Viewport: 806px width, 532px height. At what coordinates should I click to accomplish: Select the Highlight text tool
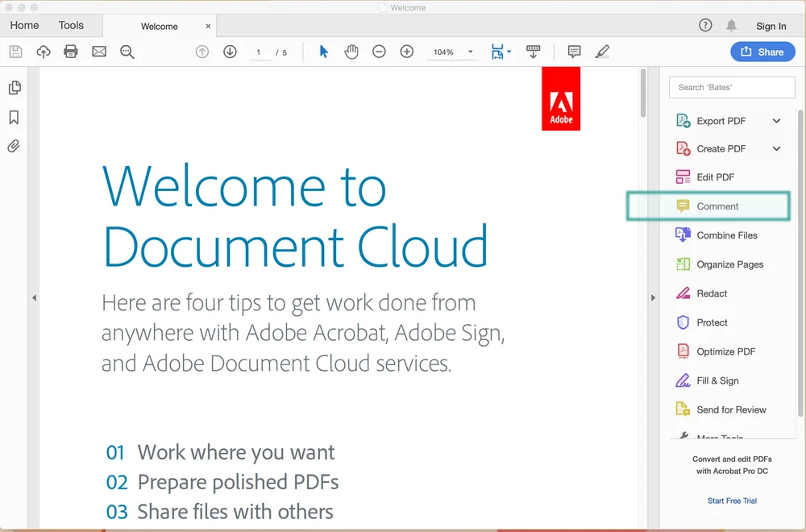coord(601,51)
